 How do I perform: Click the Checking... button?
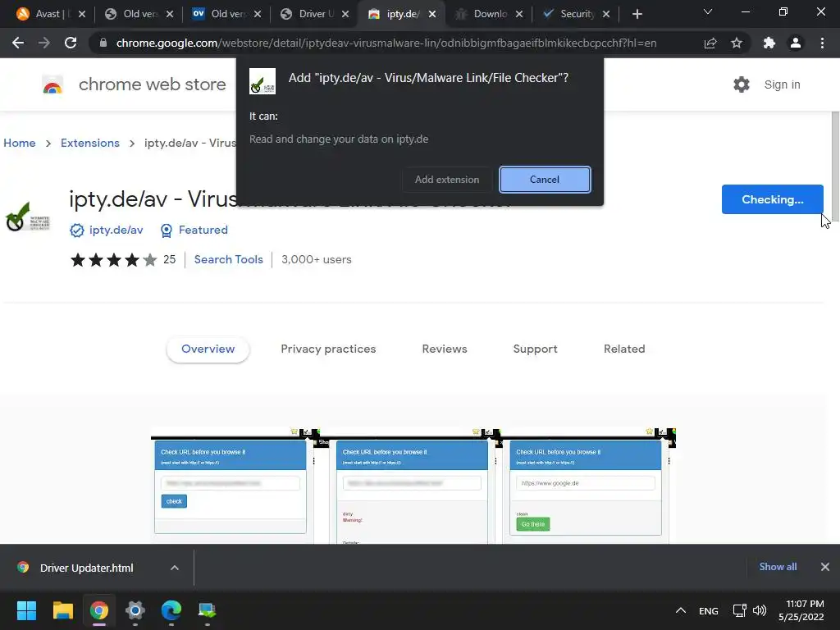(x=772, y=199)
